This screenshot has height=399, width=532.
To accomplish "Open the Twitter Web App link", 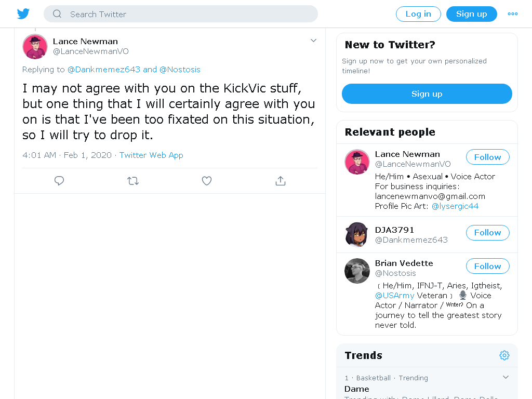I will [151, 155].
